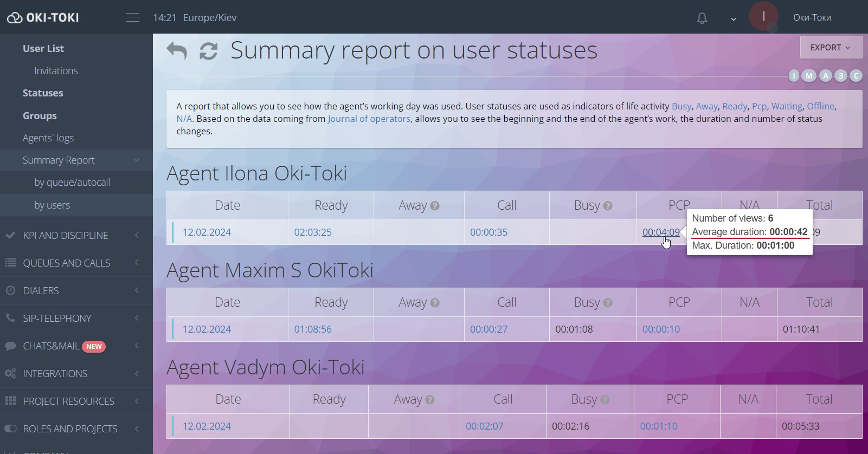Click the Away help icon for Agent Ilona
Viewport: 868px width, 454px height.
pos(435,206)
